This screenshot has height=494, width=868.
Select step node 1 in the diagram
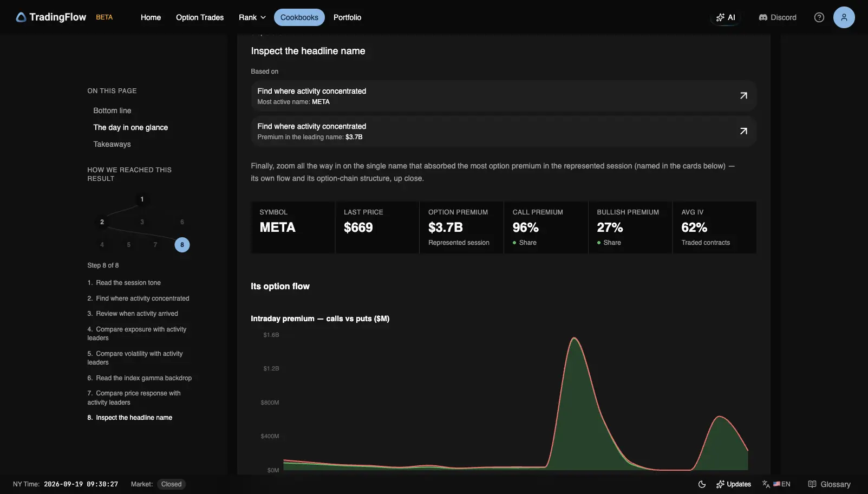click(x=142, y=199)
